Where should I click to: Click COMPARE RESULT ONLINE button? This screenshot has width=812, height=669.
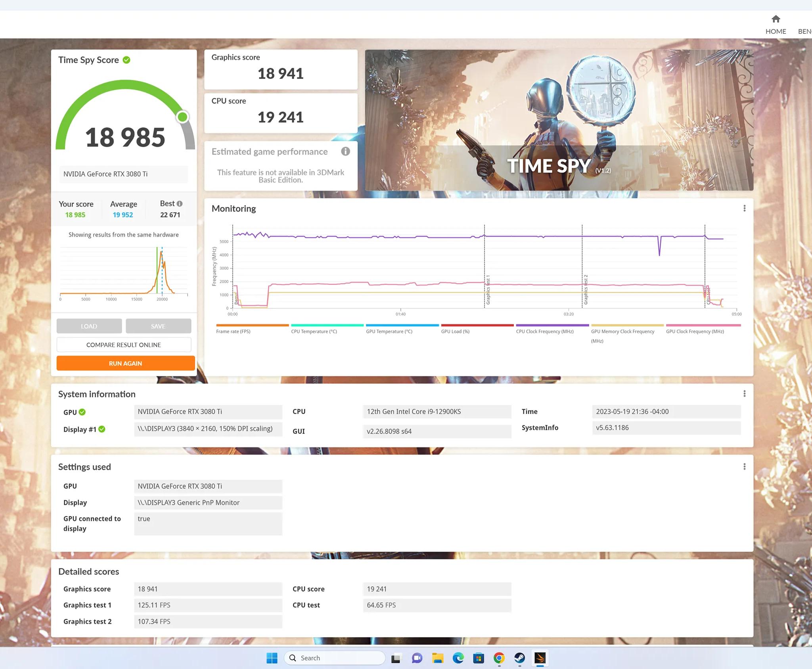[x=124, y=345]
